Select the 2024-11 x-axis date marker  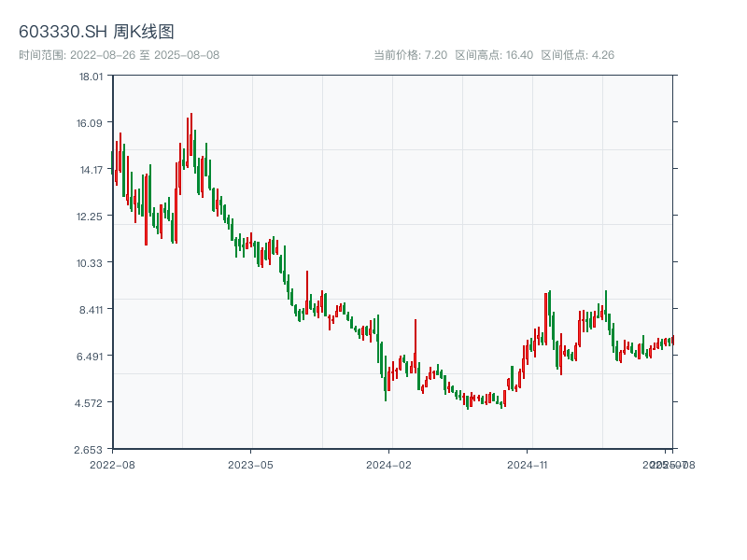click(527, 464)
